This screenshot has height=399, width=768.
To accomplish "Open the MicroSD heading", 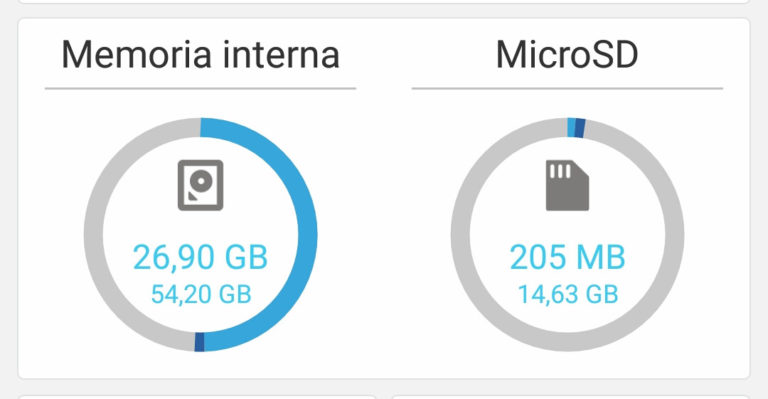I will pyautogui.click(x=567, y=54).
